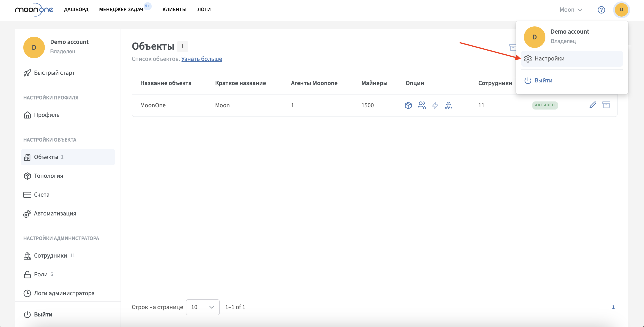Expand the rows per page dropdown

(203, 307)
